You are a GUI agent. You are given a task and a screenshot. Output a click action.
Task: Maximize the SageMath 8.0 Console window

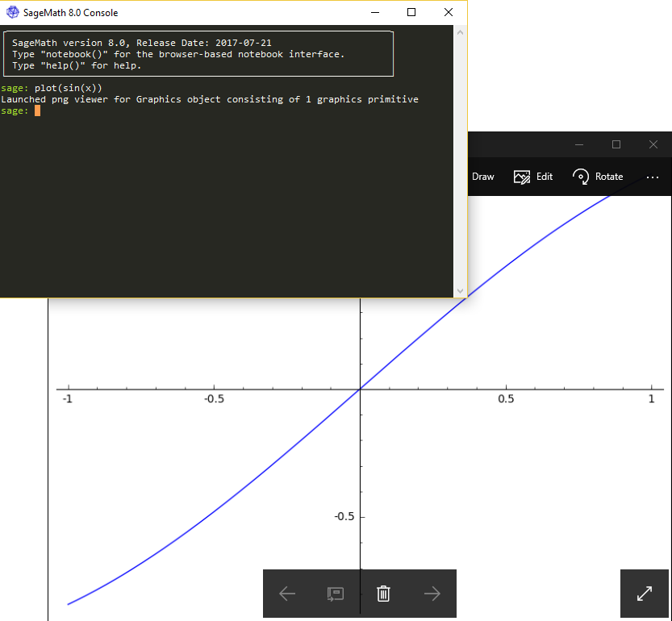411,12
